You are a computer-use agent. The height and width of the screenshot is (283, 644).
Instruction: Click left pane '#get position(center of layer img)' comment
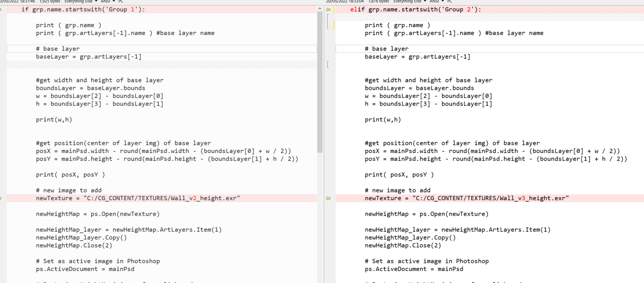(x=123, y=143)
